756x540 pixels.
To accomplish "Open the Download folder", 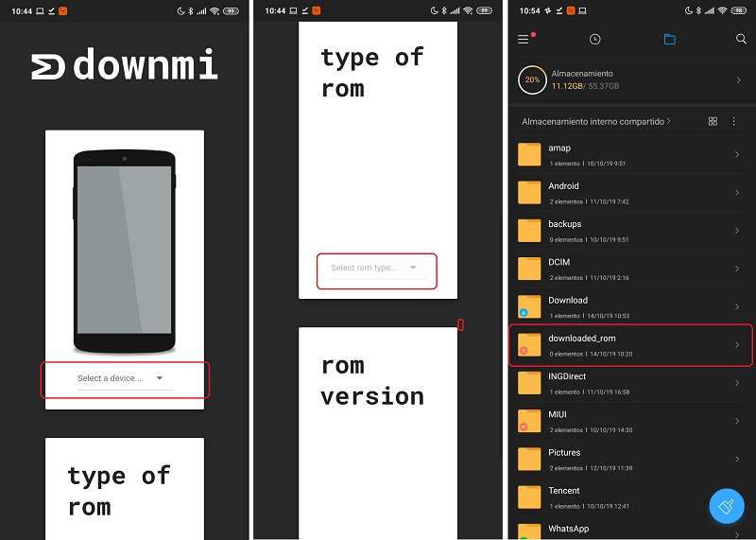I will (x=632, y=307).
